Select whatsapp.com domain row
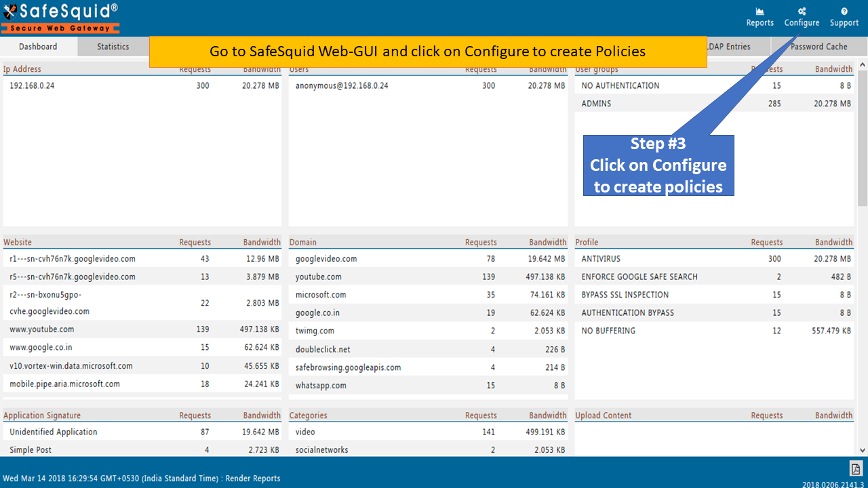 click(x=428, y=385)
